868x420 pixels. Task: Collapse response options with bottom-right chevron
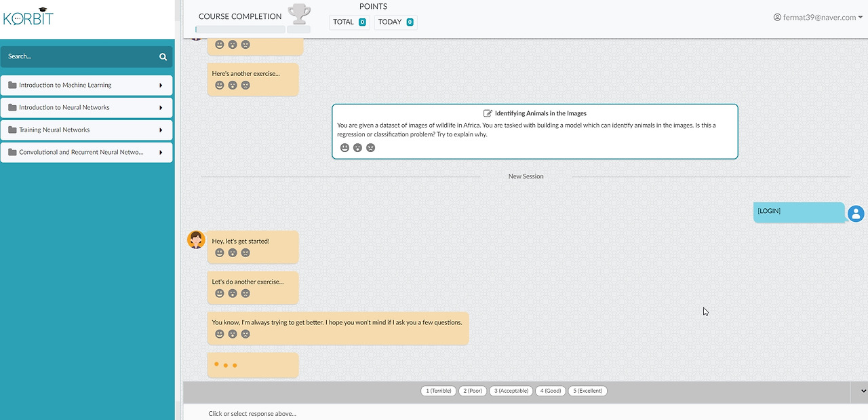(863, 392)
